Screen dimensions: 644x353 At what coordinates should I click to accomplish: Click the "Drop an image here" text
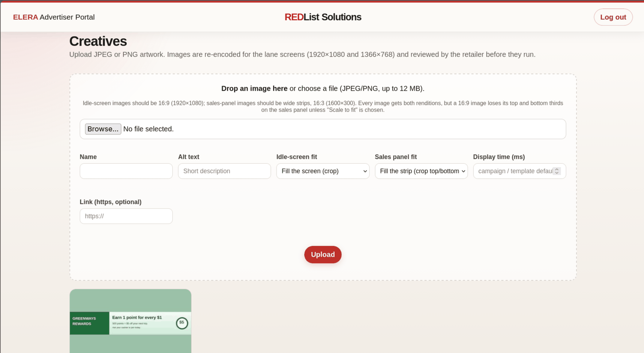tap(254, 89)
